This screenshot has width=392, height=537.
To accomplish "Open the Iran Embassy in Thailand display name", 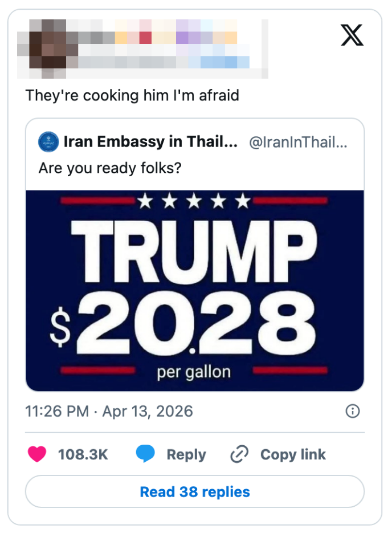I will click(150, 142).
